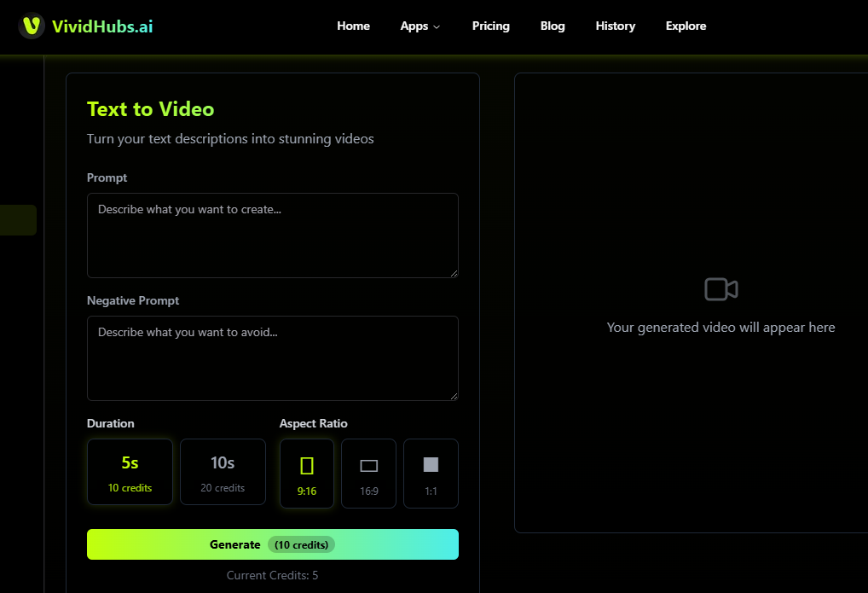The height and width of the screenshot is (593, 868).
Task: Focus the Prompt text area
Action: coord(272,235)
